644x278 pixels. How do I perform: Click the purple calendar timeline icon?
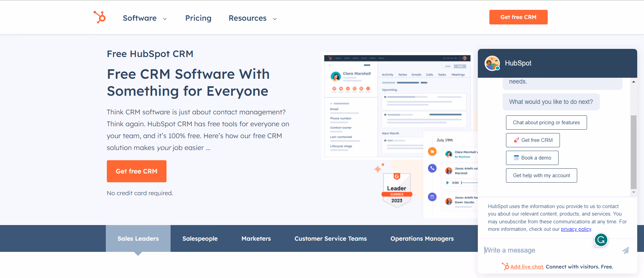[432, 197]
